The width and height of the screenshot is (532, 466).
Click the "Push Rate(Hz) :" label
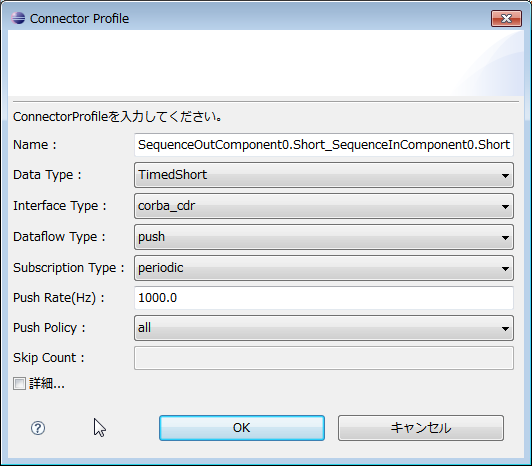[x=59, y=298]
